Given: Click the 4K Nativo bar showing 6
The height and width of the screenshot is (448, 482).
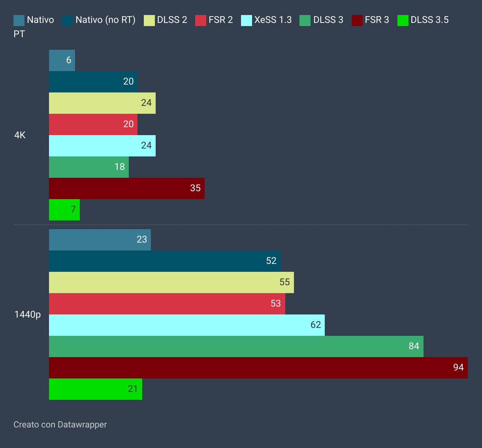Looking at the screenshot, I should point(62,60).
